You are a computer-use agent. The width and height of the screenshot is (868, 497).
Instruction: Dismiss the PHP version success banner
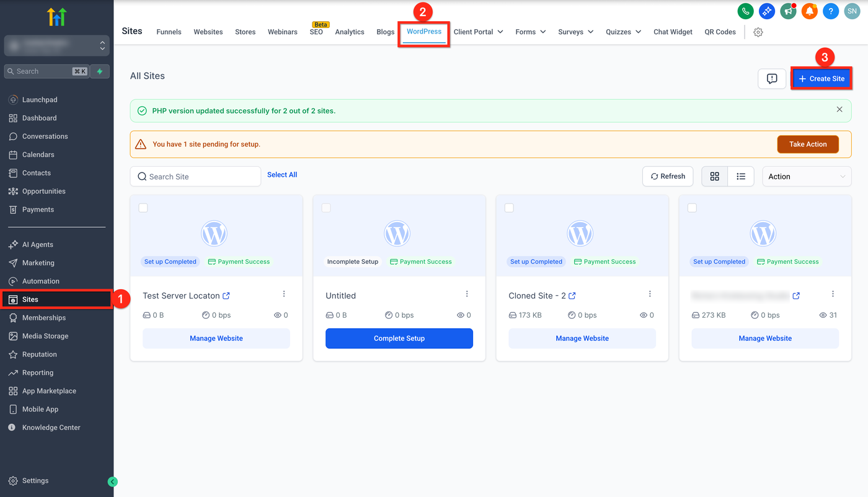tap(839, 110)
